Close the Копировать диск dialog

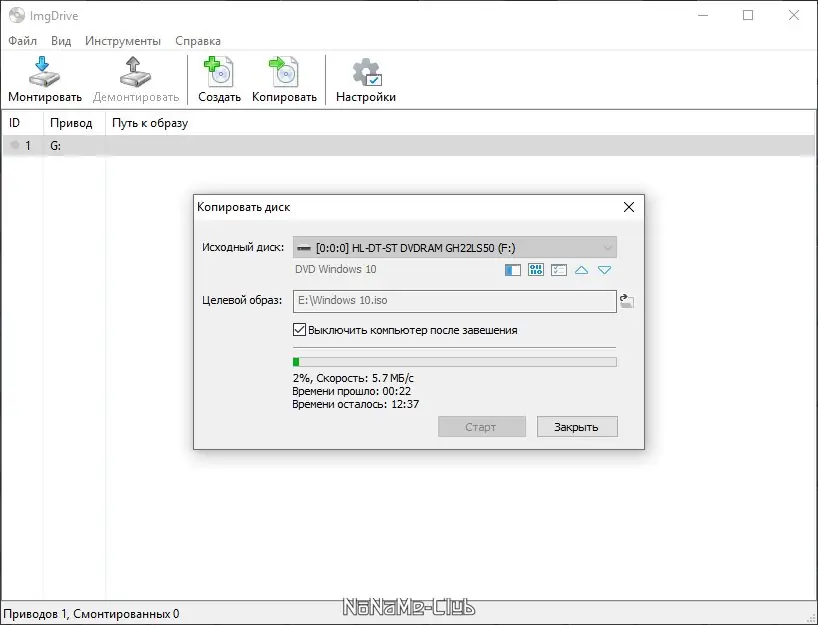629,207
